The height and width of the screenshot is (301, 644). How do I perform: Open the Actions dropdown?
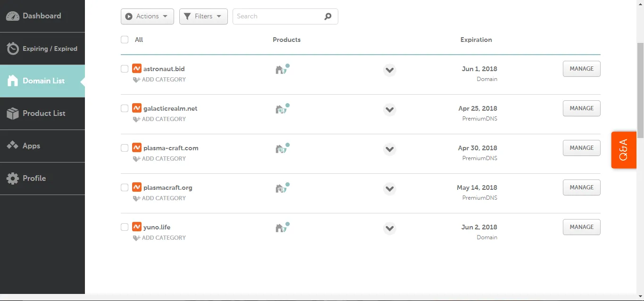[x=147, y=16]
